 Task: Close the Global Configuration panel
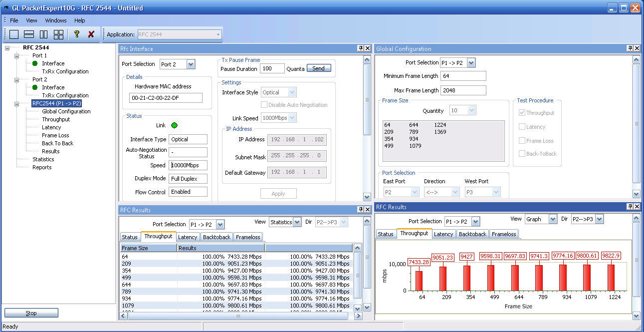coord(637,48)
